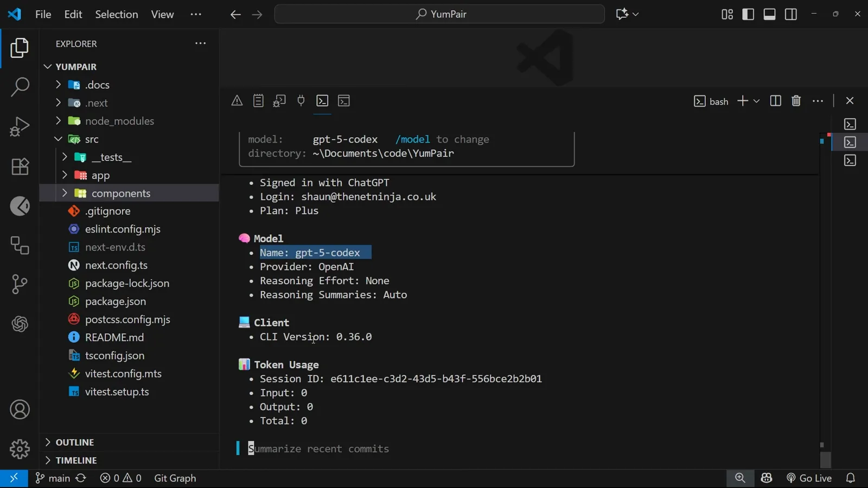Show the Problems panel icon
868x488 pixels.
click(x=237, y=101)
